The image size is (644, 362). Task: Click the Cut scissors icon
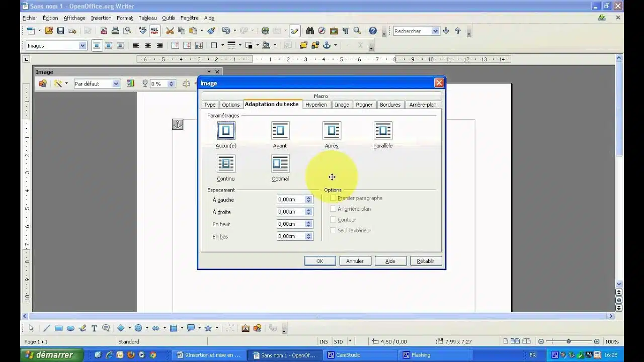pos(170,31)
